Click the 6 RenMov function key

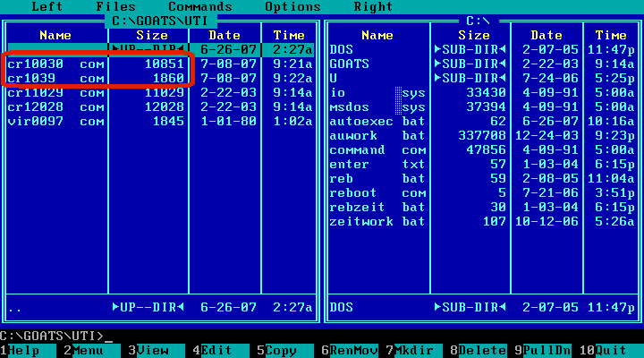click(x=350, y=351)
